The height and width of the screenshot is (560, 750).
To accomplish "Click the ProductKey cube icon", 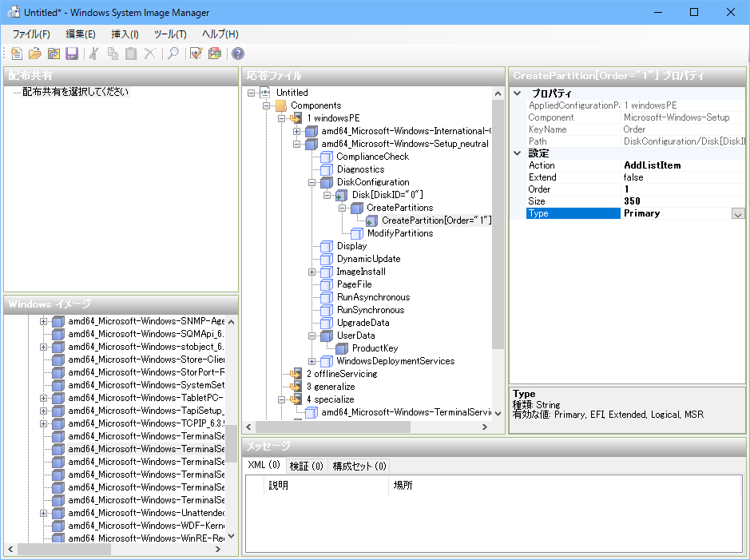I will point(342,348).
